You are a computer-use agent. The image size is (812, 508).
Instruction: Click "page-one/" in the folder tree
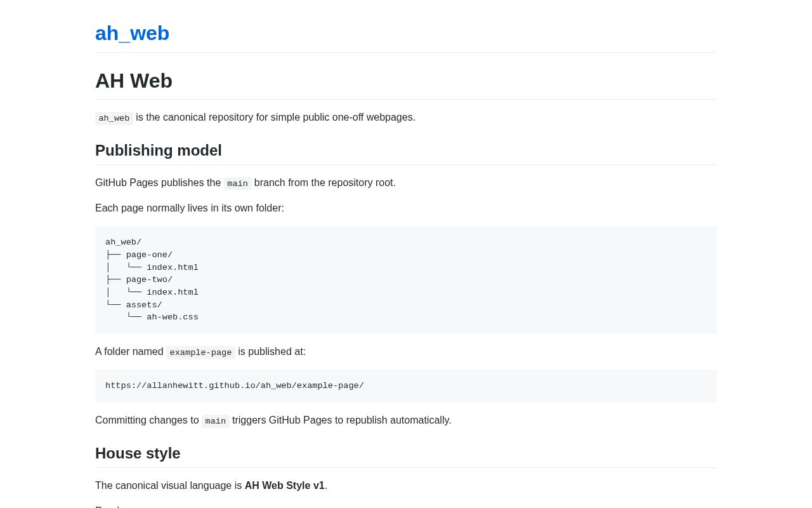click(149, 255)
